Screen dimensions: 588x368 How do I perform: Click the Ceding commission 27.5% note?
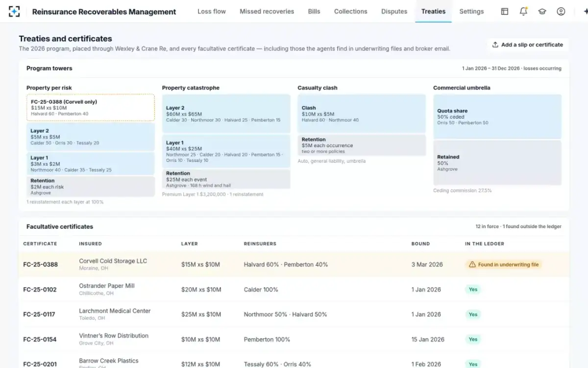click(x=462, y=190)
